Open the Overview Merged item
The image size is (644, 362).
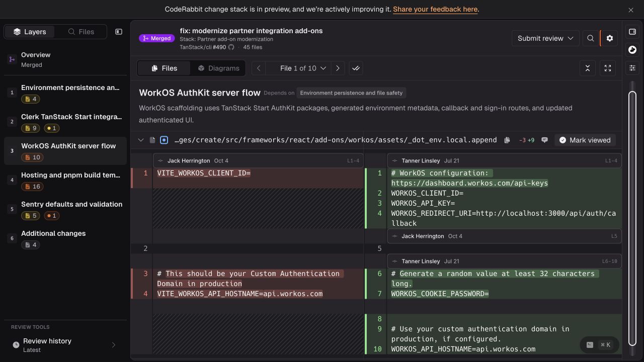pyautogui.click(x=65, y=59)
